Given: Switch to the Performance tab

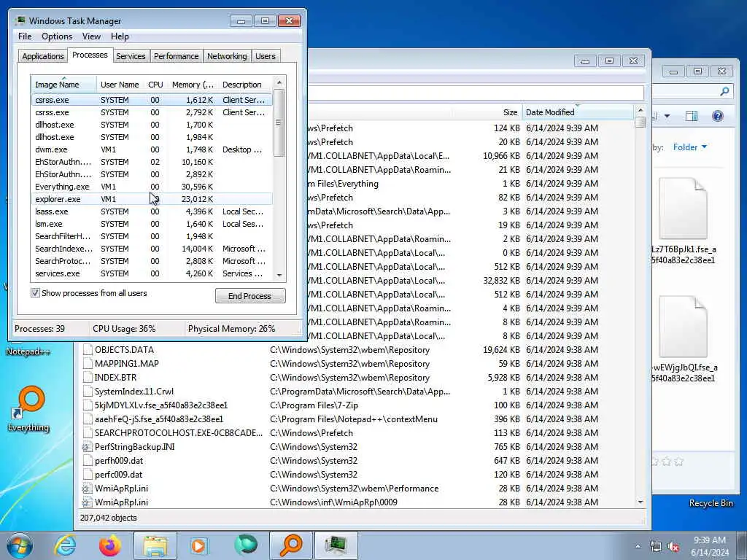Looking at the screenshot, I should 177,56.
